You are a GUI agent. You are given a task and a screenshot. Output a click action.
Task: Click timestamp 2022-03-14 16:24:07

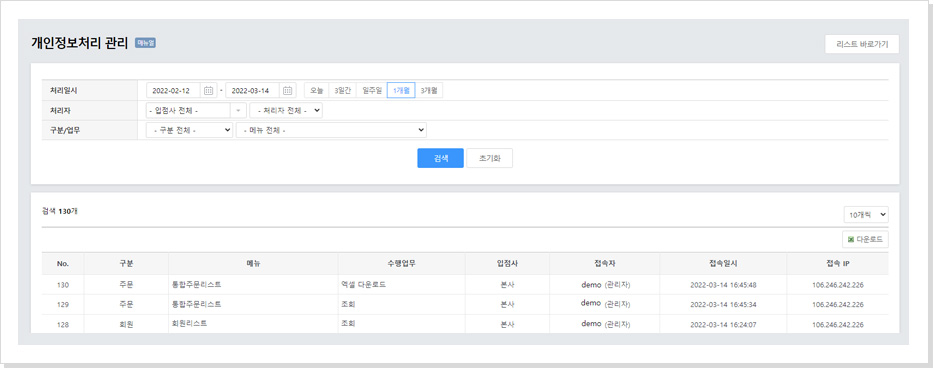click(x=723, y=324)
